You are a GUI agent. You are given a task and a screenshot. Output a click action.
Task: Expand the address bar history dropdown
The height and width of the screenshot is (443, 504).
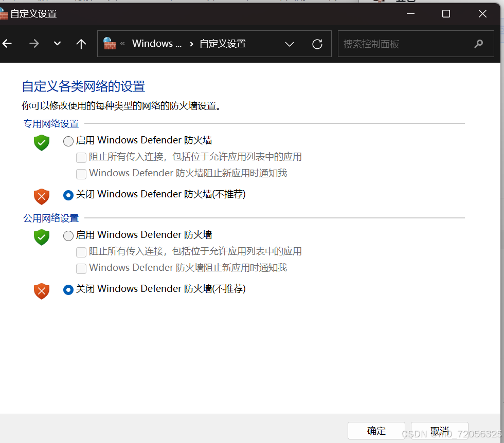290,44
